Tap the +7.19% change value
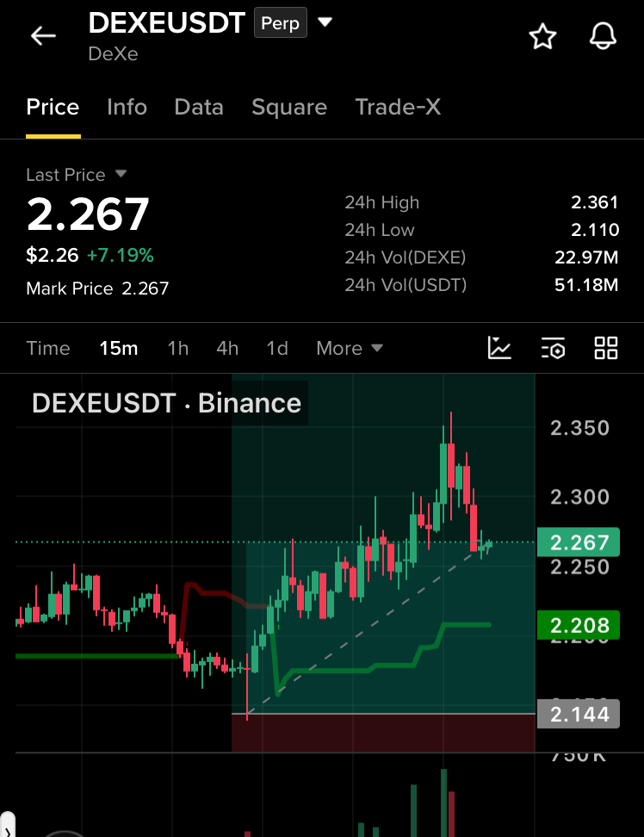The width and height of the screenshot is (644, 837). tap(120, 255)
